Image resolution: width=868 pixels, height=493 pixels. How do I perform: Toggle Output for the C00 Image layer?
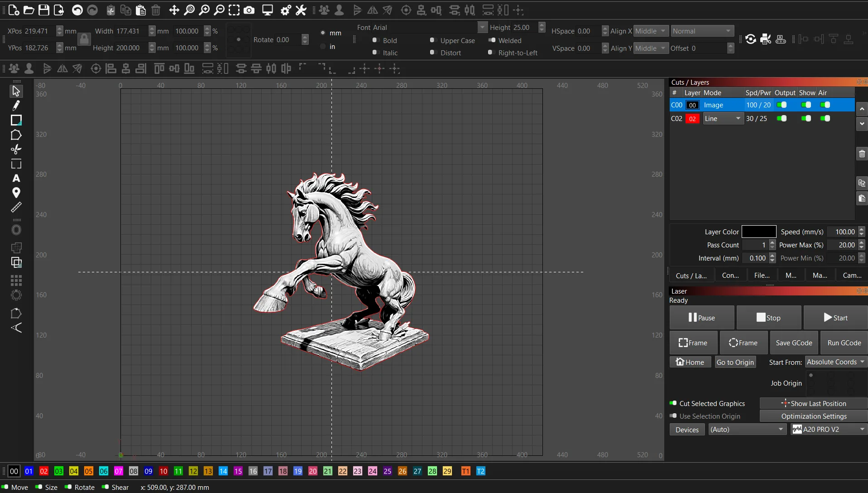click(x=782, y=105)
